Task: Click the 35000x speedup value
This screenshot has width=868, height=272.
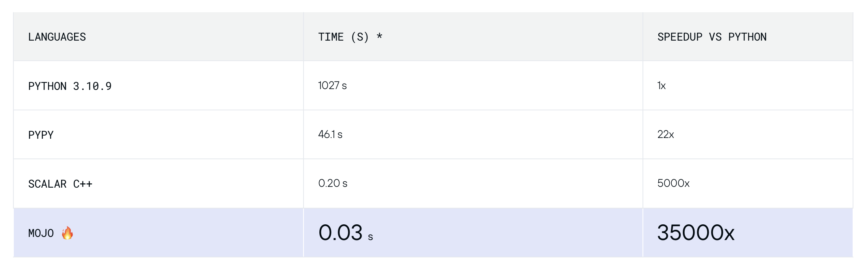Action: (696, 233)
